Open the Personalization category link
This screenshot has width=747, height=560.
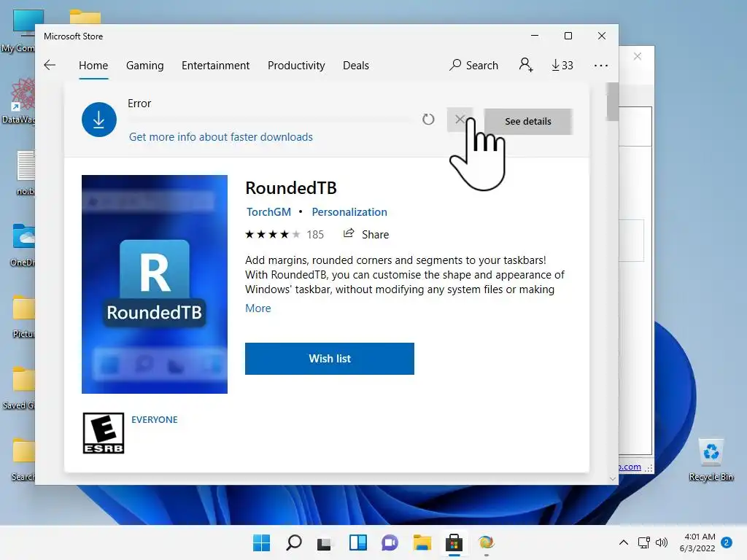click(349, 212)
